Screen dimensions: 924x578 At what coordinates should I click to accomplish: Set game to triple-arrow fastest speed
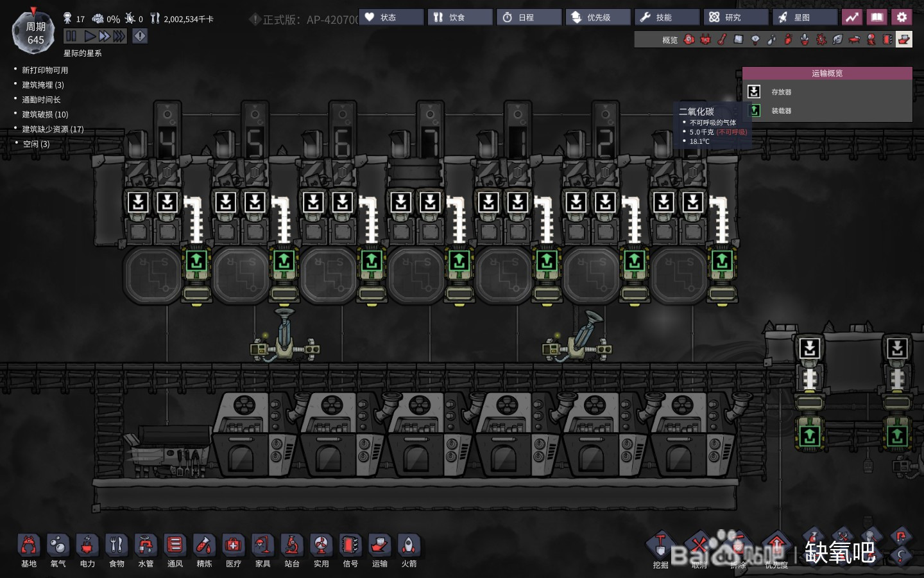tap(119, 37)
